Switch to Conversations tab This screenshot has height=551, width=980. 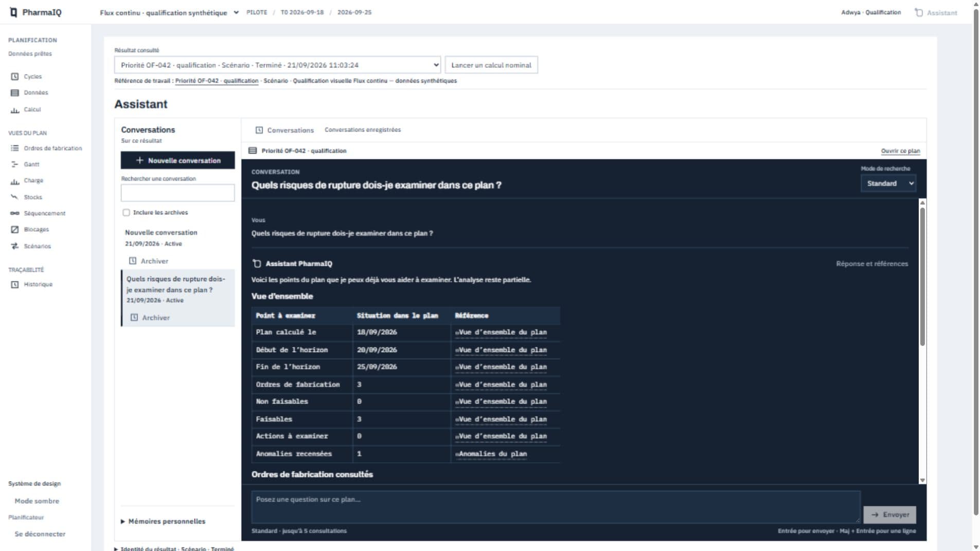click(x=284, y=130)
